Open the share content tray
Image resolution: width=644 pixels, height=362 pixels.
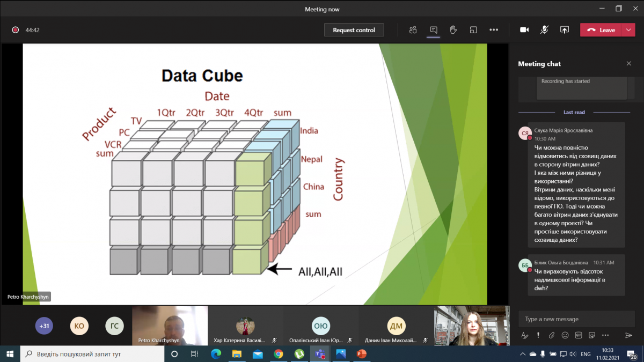564,30
